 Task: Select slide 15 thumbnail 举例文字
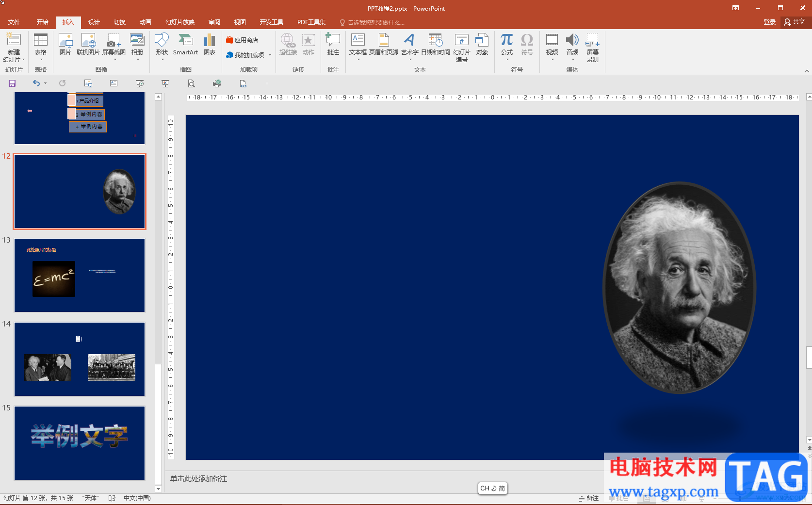(x=80, y=443)
